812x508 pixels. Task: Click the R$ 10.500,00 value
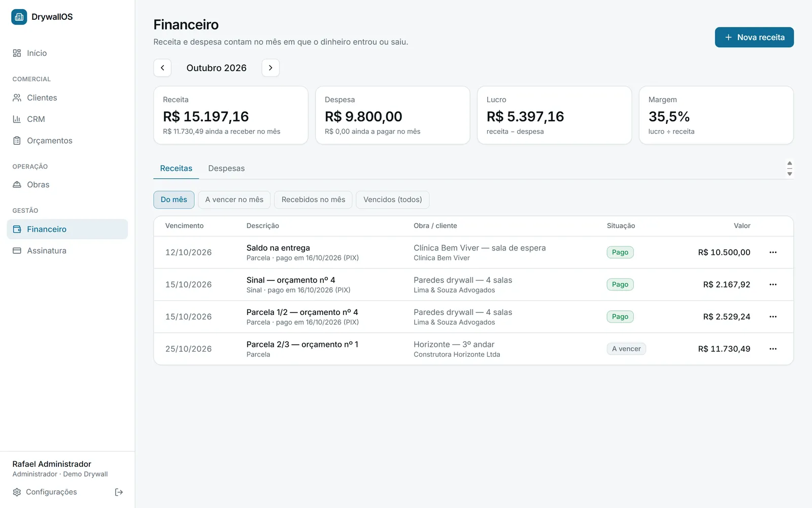(724, 252)
